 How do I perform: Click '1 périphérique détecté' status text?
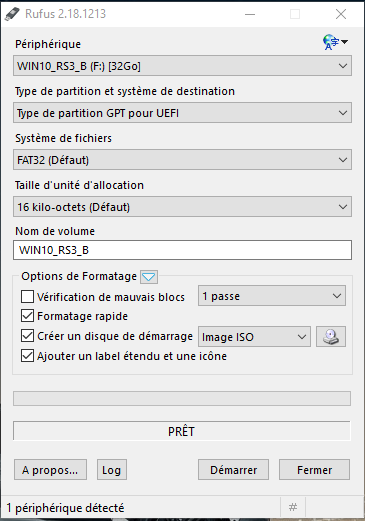(x=65, y=508)
